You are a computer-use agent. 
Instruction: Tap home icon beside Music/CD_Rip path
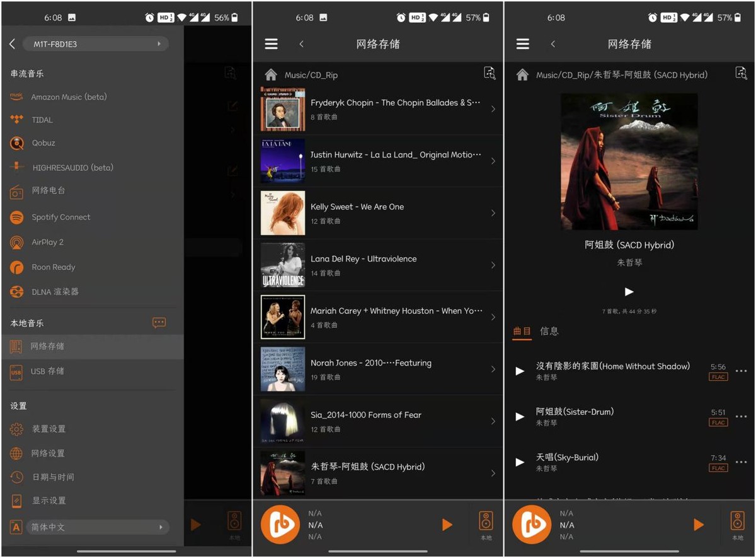pos(271,75)
